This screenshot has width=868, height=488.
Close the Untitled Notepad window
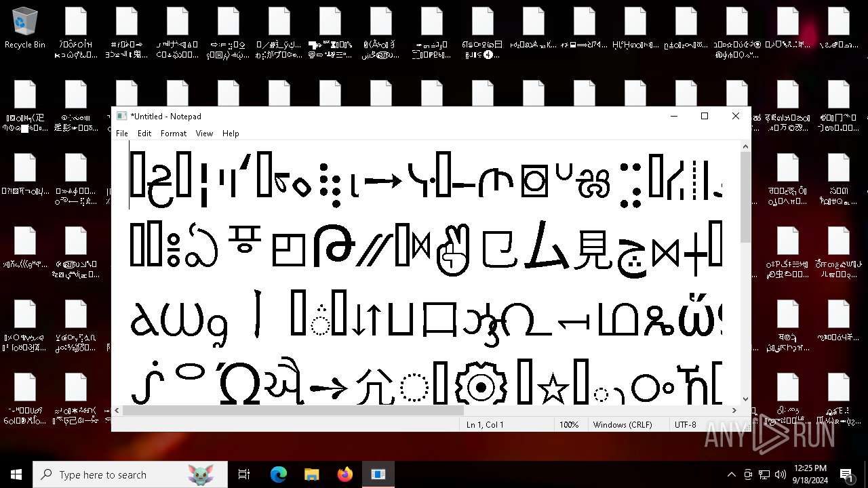[736, 116]
